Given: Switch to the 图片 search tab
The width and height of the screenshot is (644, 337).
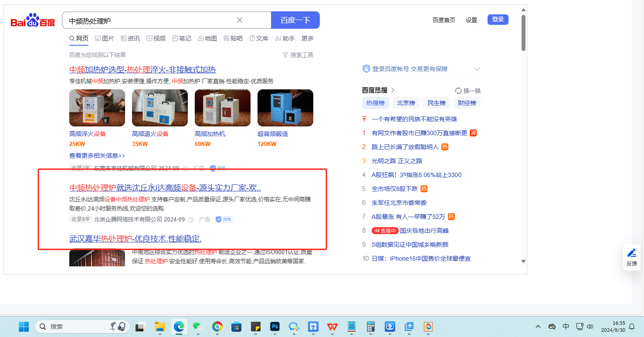Looking at the screenshot, I should click(x=105, y=38).
